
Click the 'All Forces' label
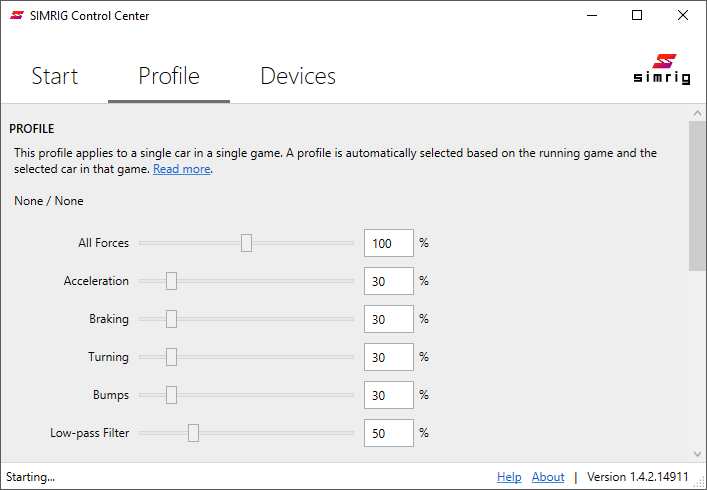coord(103,243)
